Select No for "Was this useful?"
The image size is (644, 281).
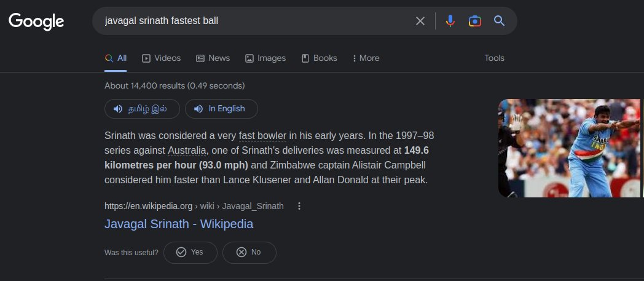[249, 252]
